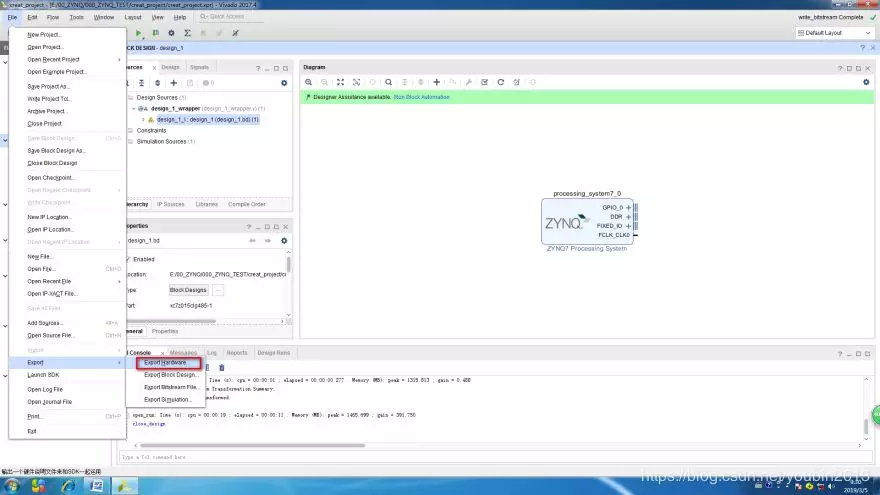This screenshot has height=495, width=880.
Task: Click the green Run play icon in toolbar
Action: (x=139, y=33)
